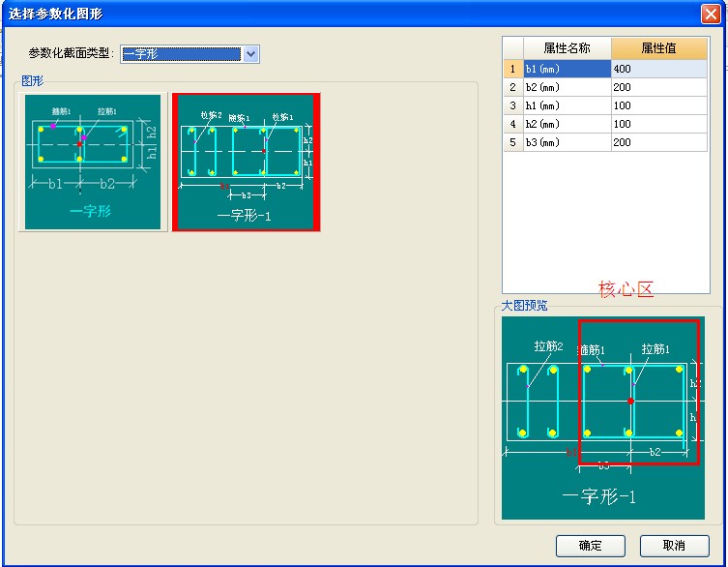Edit the h1(mm) value cell
The image size is (728, 567).
(658, 105)
